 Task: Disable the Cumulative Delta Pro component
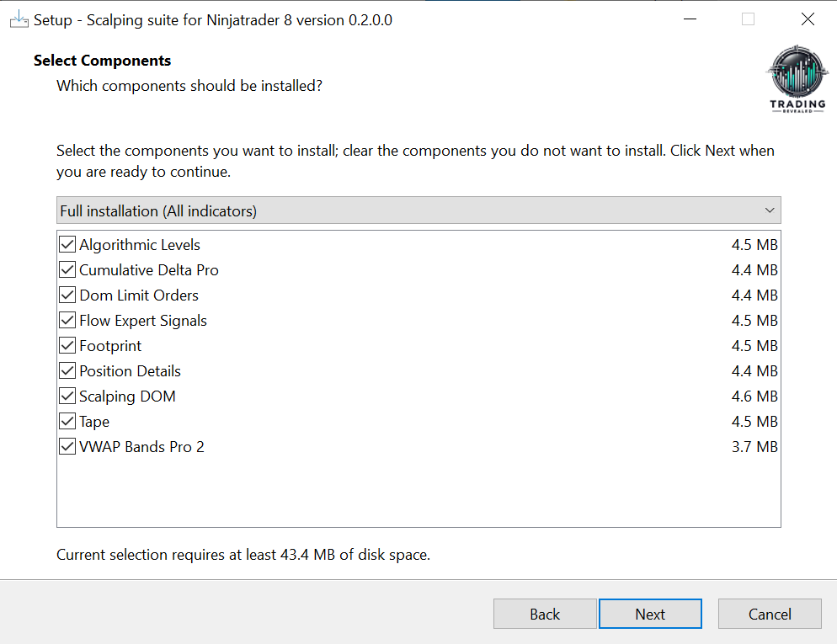(x=67, y=270)
